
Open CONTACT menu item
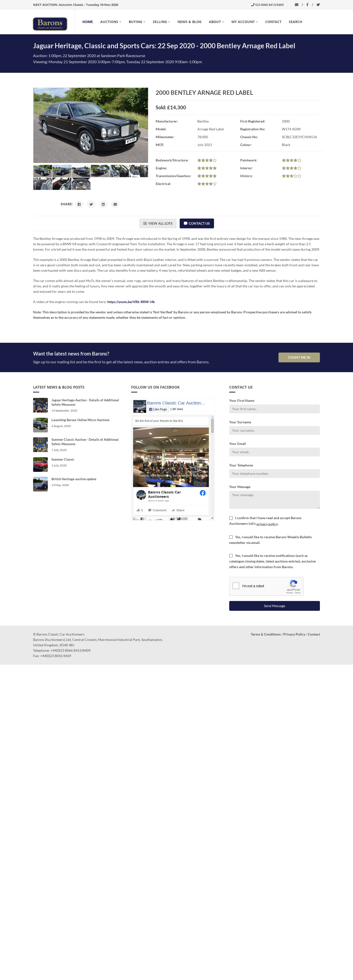[273, 22]
